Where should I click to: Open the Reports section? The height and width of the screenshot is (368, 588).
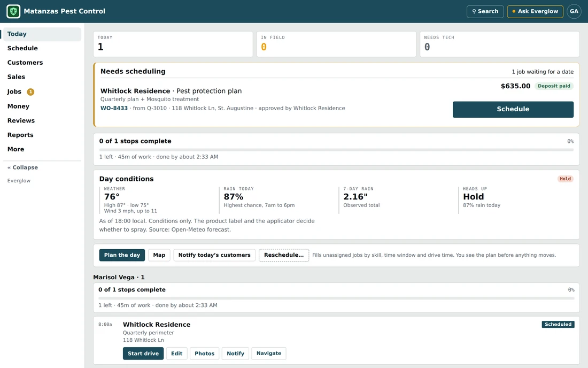42,135
